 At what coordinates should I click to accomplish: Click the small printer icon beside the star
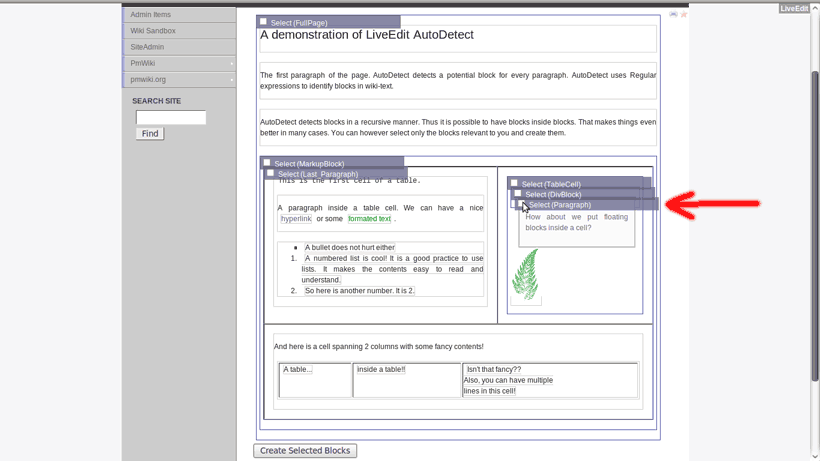(673, 15)
